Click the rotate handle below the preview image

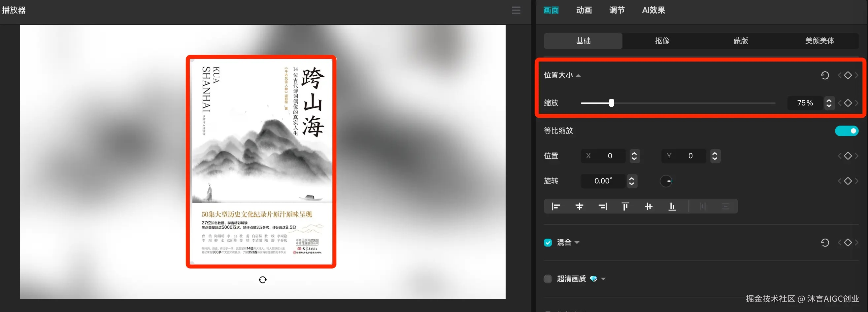[x=262, y=280]
